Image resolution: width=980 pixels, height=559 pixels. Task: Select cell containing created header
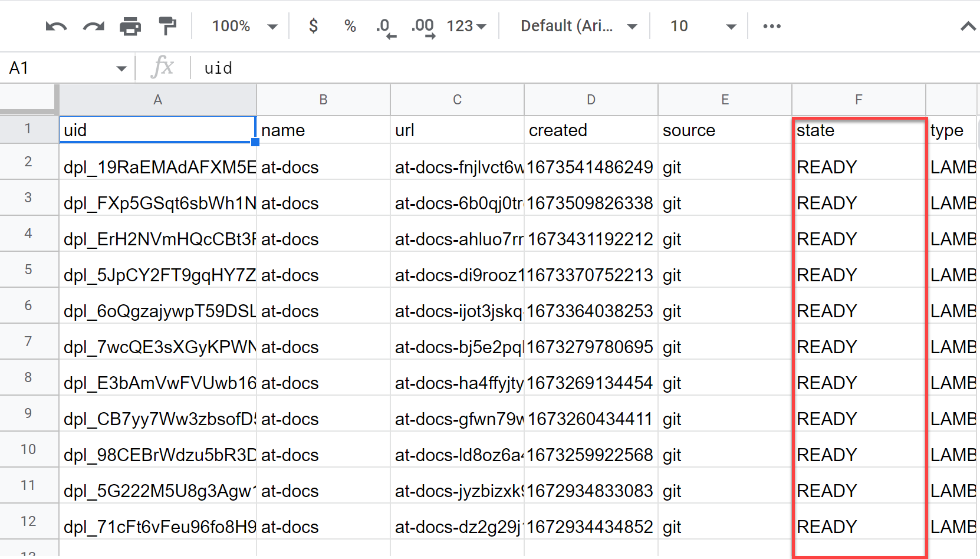(x=590, y=130)
